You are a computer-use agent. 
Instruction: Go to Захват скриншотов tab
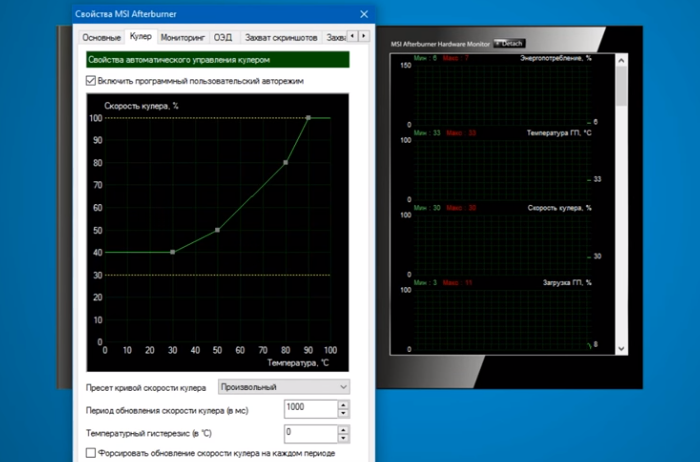point(281,37)
